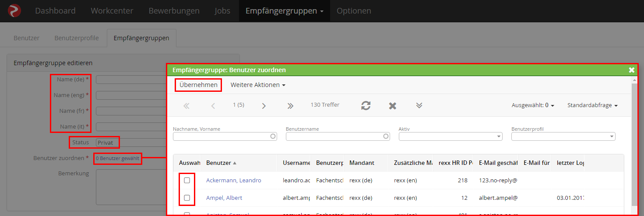644x216 pixels.
Task: Go to first page of results
Action: pyautogui.click(x=186, y=105)
